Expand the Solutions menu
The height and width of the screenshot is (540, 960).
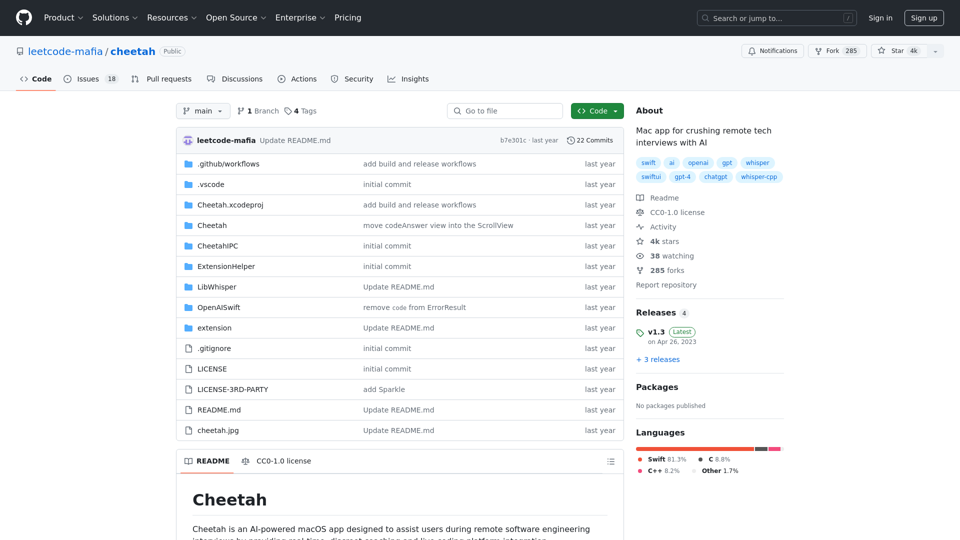114,18
